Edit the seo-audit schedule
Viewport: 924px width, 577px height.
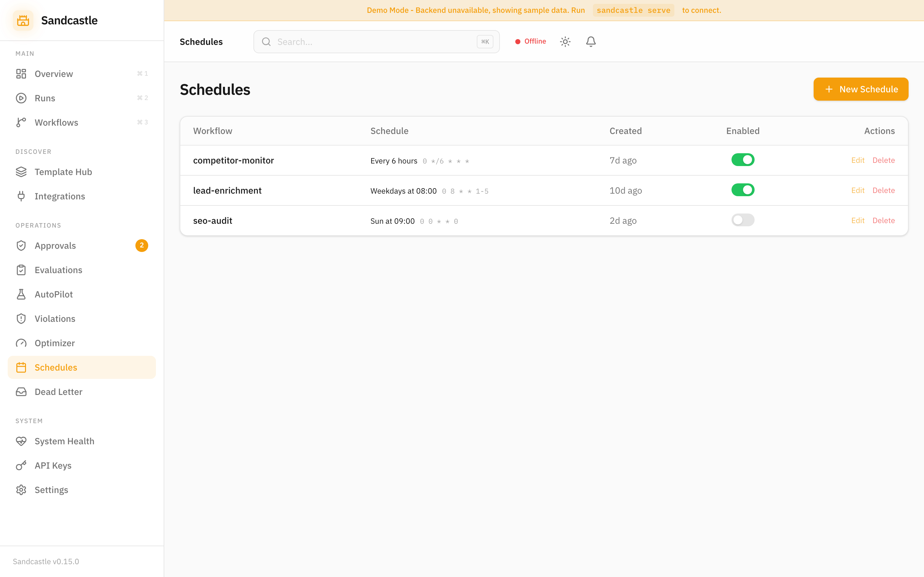(858, 221)
